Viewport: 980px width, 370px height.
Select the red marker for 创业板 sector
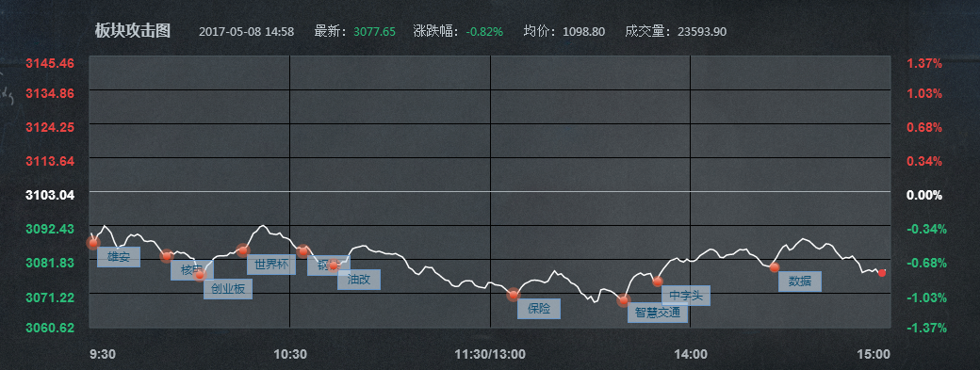tap(200, 275)
